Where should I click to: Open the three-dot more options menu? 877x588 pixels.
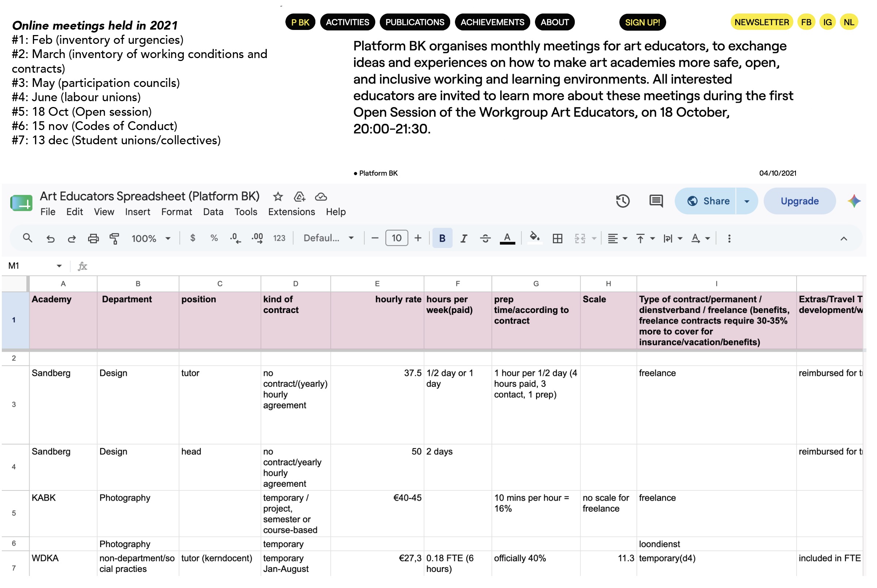[x=729, y=239]
